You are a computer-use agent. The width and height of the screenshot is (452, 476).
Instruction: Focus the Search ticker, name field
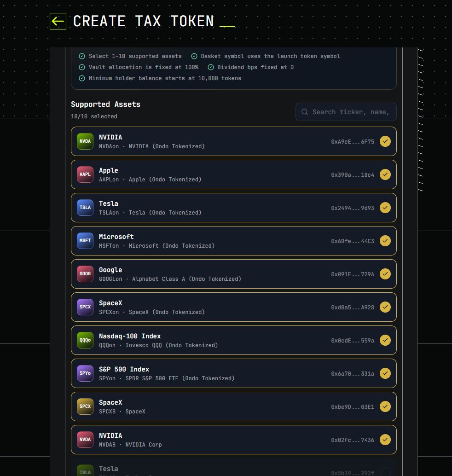[346, 112]
